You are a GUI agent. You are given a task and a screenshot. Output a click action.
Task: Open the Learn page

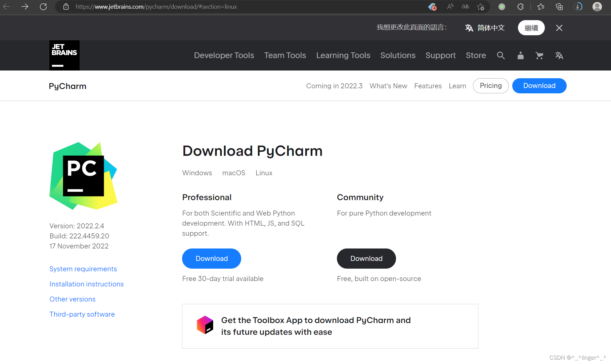coord(457,86)
